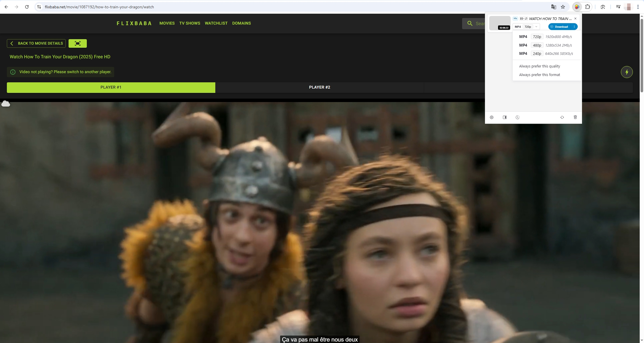This screenshot has height=343, width=644.
Task: Click the browser forward arrow
Action: click(17, 7)
